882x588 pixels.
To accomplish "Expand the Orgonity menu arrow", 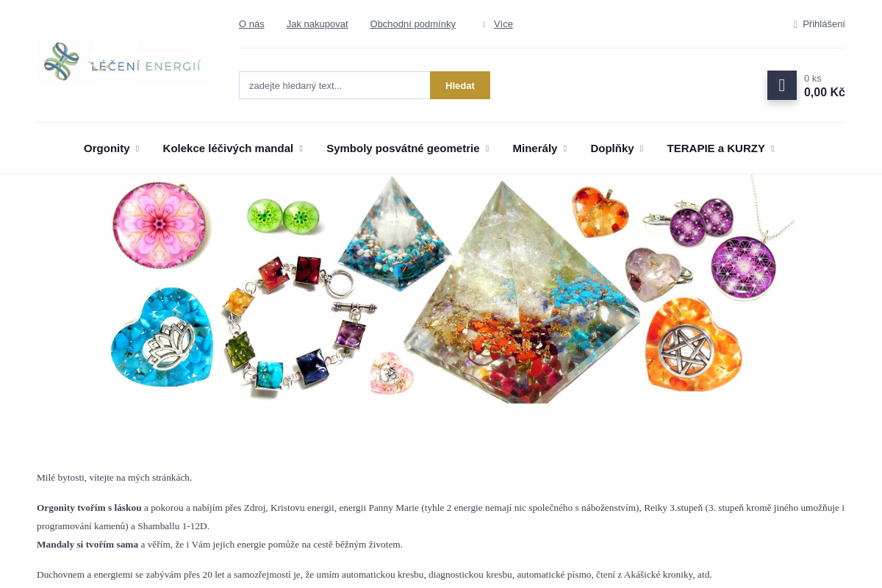I will pos(137,148).
